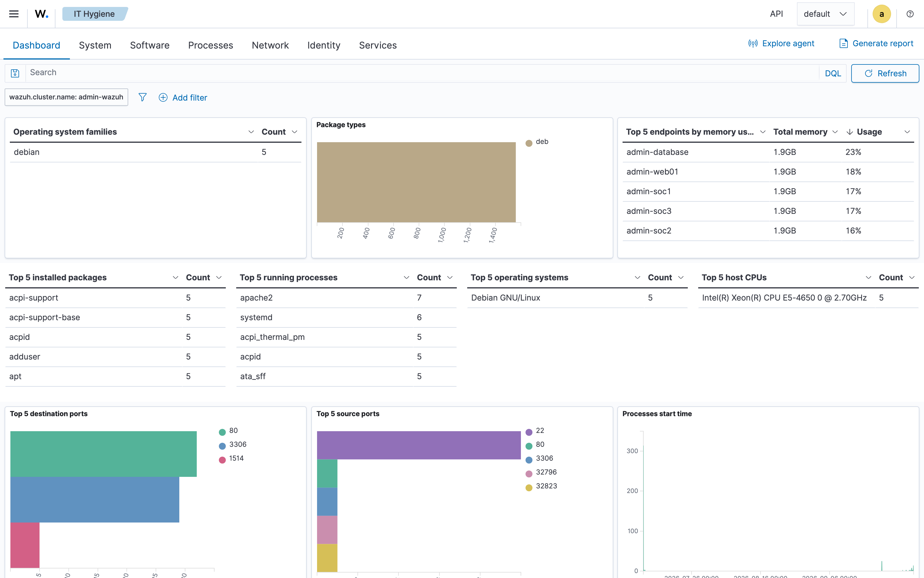Click the 32823 legend color dot
Viewport: 924px width, 578px height.
pos(529,488)
